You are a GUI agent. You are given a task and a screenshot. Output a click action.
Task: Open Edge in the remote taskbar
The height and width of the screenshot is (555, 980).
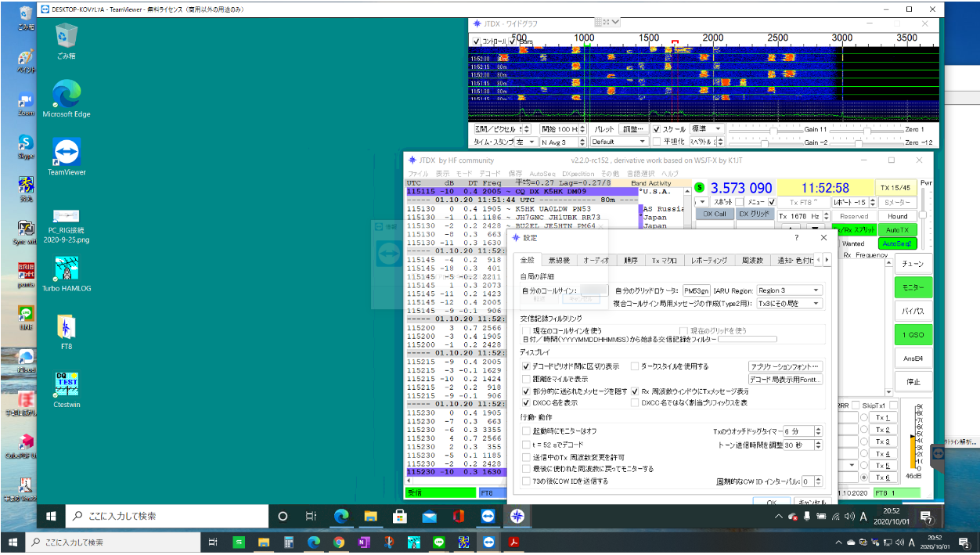[341, 516]
